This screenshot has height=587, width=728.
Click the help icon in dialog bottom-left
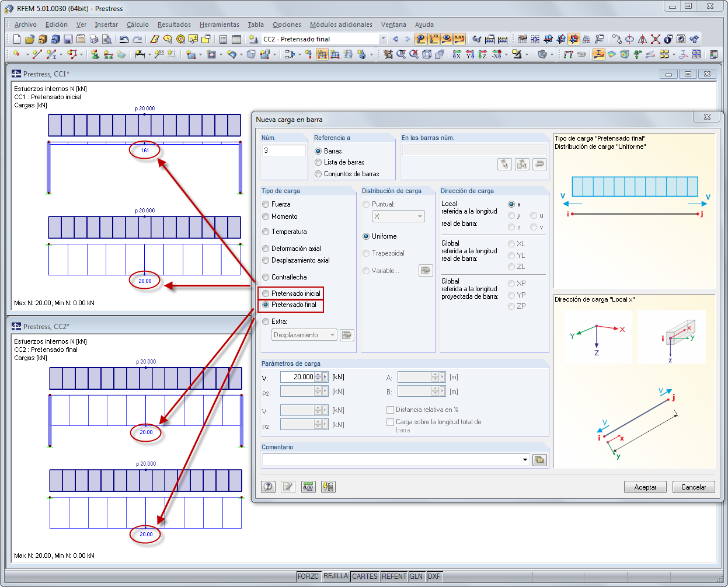click(x=268, y=487)
